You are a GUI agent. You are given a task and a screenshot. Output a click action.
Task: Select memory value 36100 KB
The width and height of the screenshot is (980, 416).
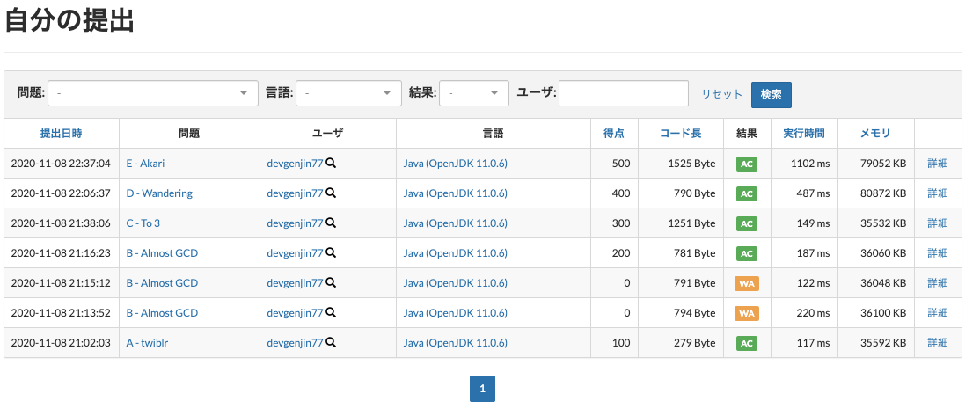pyautogui.click(x=883, y=312)
